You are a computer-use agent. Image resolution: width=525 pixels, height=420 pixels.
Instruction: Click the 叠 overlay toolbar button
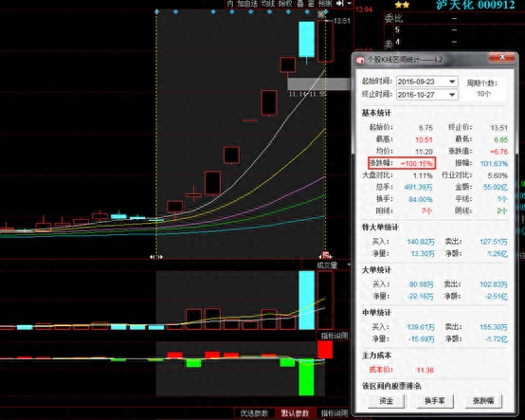pyautogui.click(x=300, y=4)
